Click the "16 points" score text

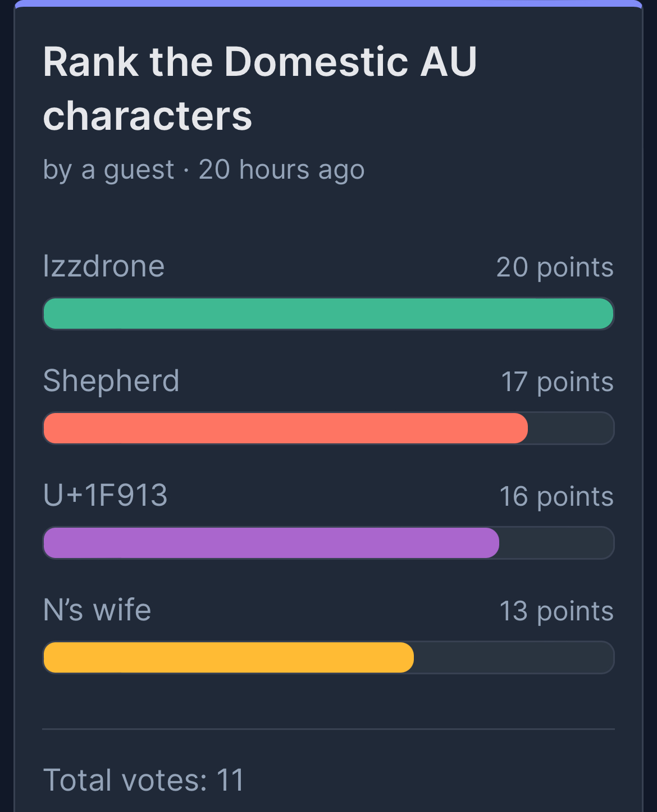tap(556, 497)
